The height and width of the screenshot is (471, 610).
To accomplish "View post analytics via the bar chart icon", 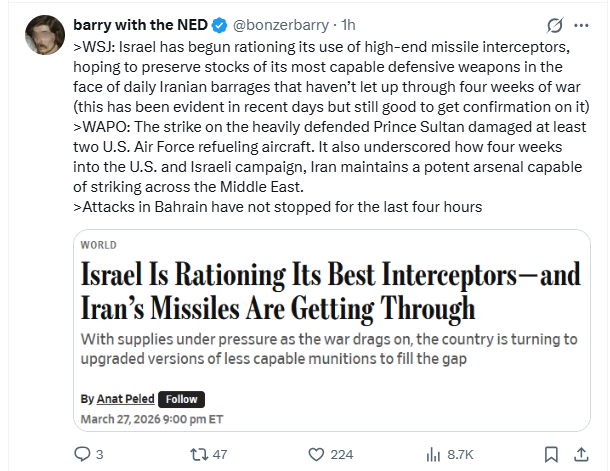I will (x=434, y=454).
